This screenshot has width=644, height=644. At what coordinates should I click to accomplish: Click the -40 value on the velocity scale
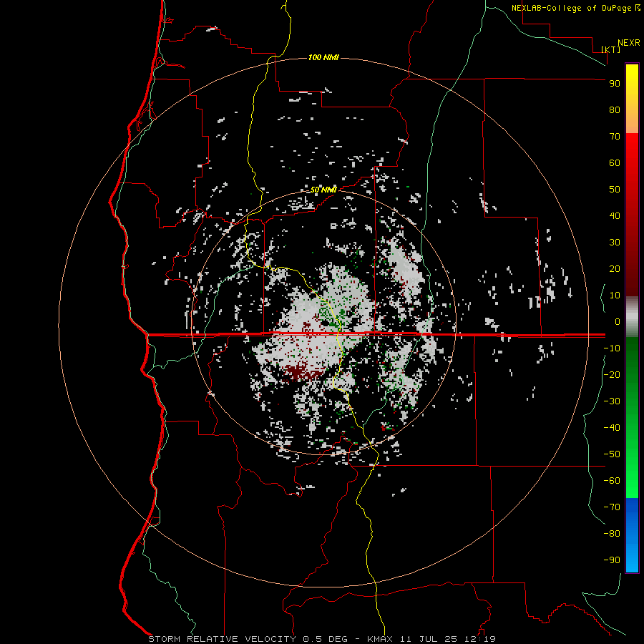click(612, 428)
